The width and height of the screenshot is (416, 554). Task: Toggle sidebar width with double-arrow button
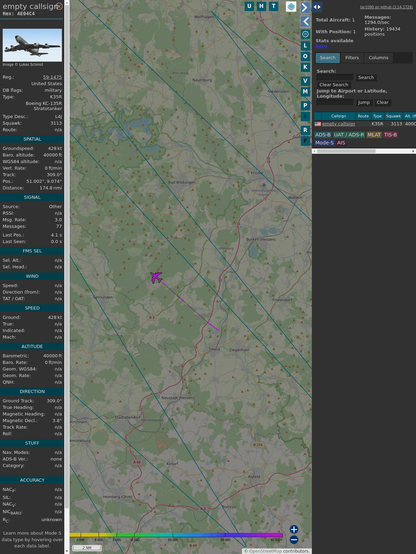[317, 7]
